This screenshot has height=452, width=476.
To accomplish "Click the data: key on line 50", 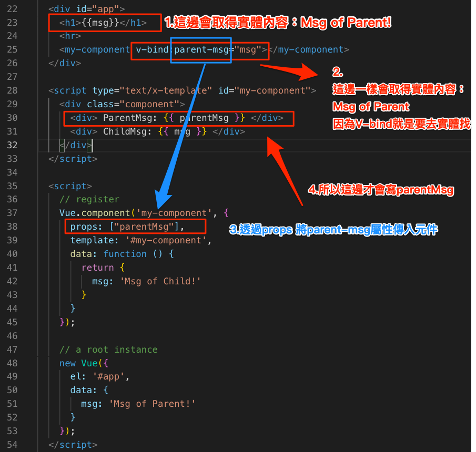I will [x=84, y=390].
